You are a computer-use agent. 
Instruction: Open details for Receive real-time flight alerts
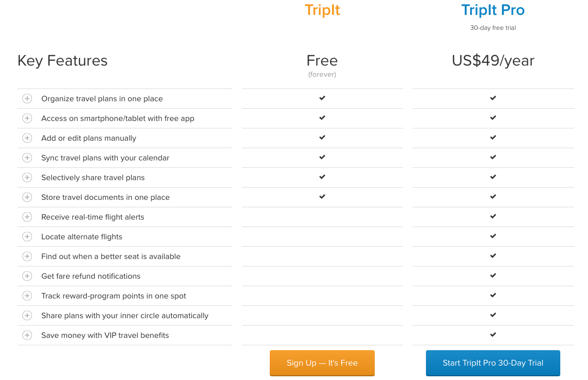[x=27, y=217]
